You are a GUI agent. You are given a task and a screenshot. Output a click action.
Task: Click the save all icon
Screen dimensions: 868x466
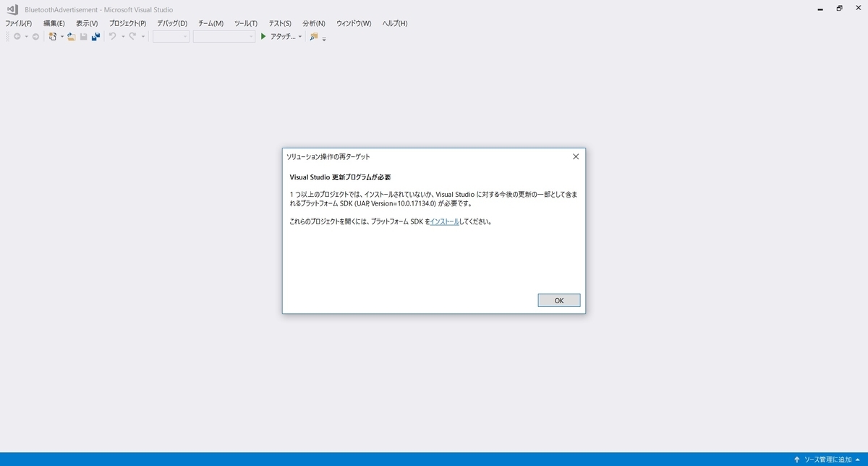point(95,36)
